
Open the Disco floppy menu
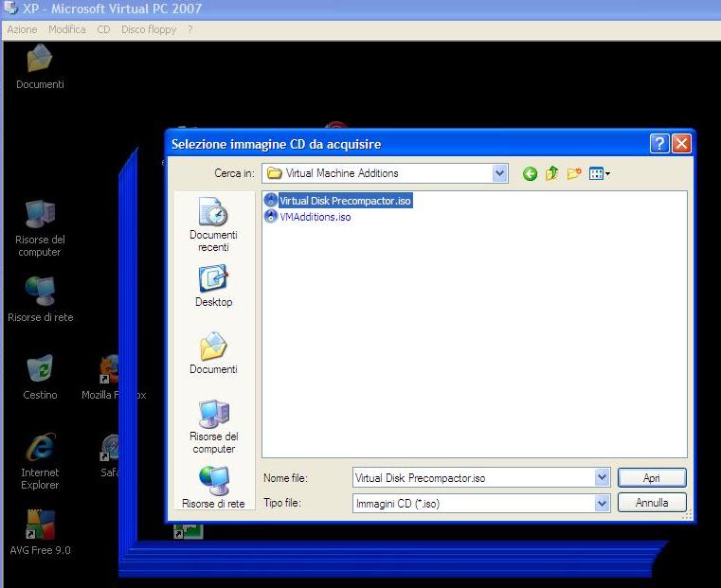click(149, 29)
